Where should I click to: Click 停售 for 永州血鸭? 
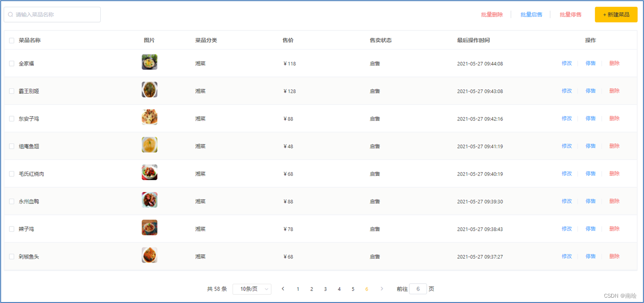coord(591,201)
